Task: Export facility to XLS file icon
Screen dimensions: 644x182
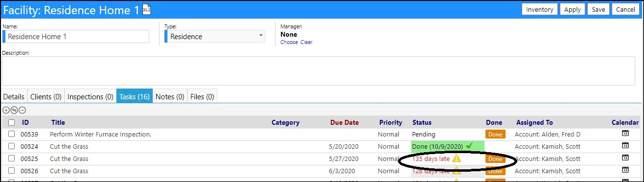Action: coord(146,9)
